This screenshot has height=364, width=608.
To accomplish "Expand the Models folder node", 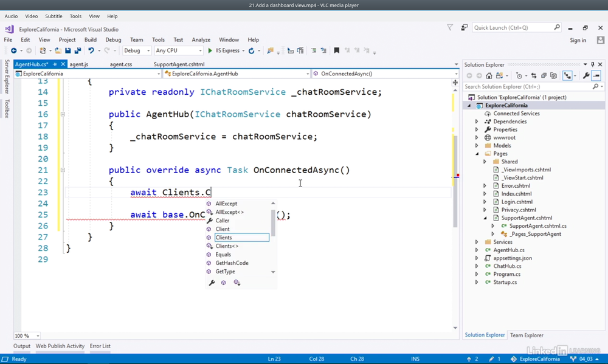I will 477,146.
